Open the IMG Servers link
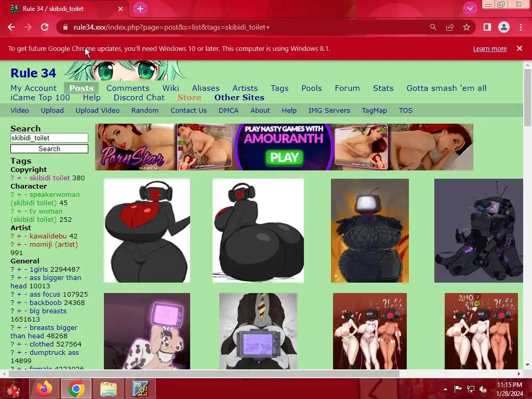Image resolution: width=532 pixels, height=399 pixels. click(329, 110)
